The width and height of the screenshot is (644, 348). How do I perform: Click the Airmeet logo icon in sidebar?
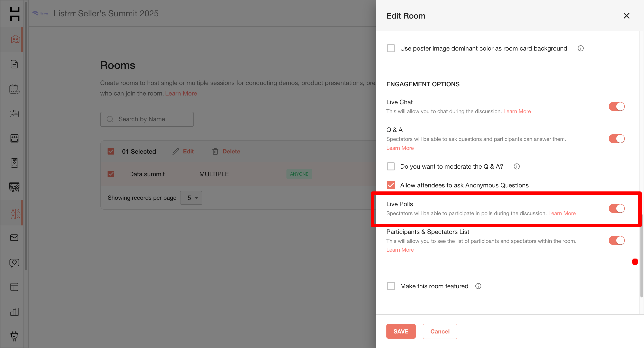[x=15, y=14]
